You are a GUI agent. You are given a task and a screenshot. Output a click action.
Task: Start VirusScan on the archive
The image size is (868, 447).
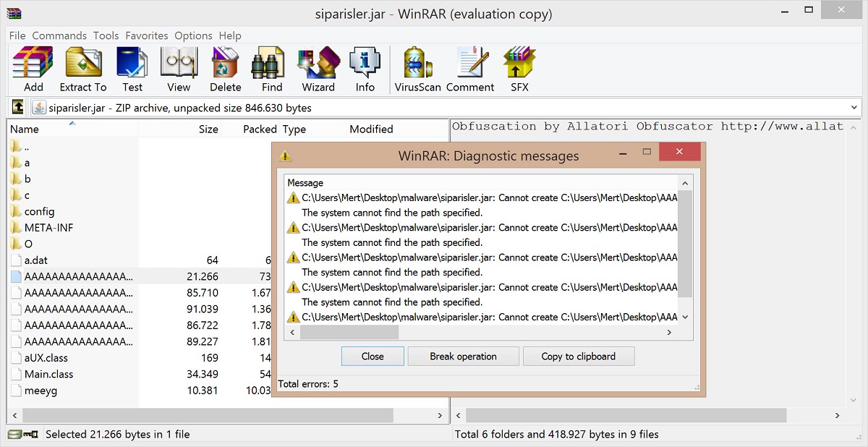(x=417, y=69)
